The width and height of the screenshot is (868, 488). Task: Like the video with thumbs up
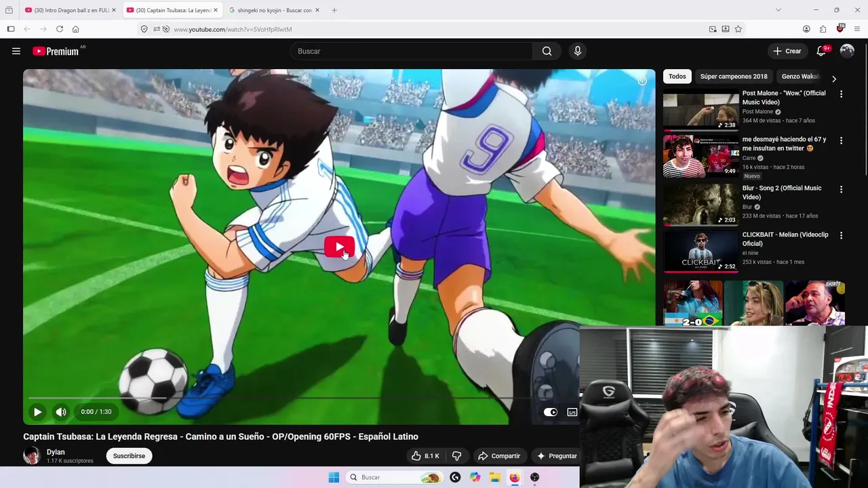click(425, 456)
